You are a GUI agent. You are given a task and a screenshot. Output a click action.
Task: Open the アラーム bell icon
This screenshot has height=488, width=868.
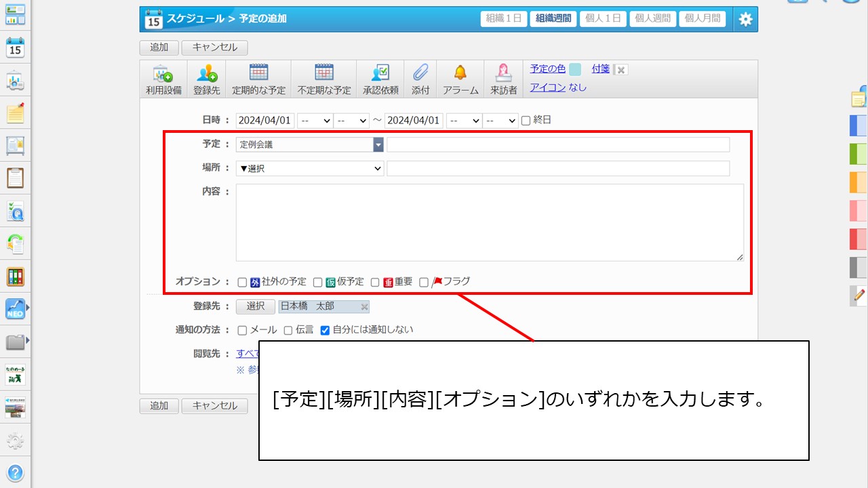(x=460, y=74)
